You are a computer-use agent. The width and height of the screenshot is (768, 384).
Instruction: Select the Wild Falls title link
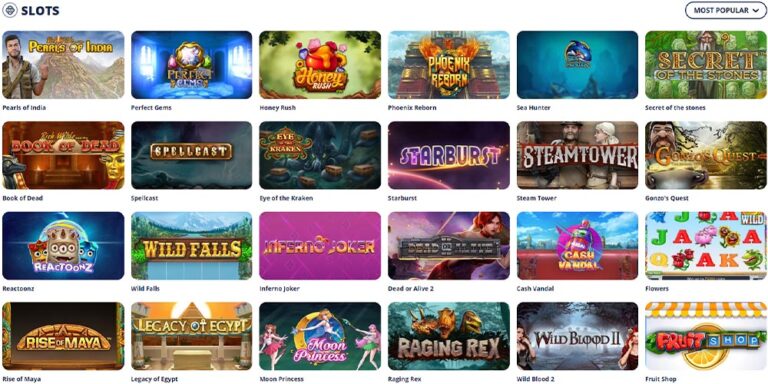tap(145, 289)
